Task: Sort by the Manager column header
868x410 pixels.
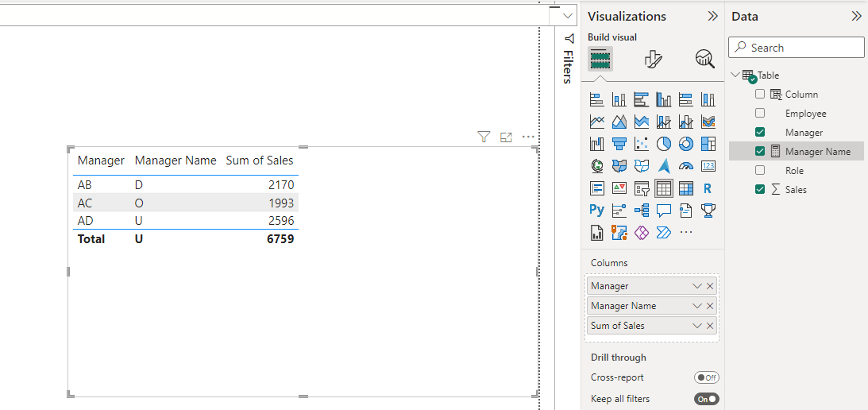Action: pyautogui.click(x=101, y=161)
